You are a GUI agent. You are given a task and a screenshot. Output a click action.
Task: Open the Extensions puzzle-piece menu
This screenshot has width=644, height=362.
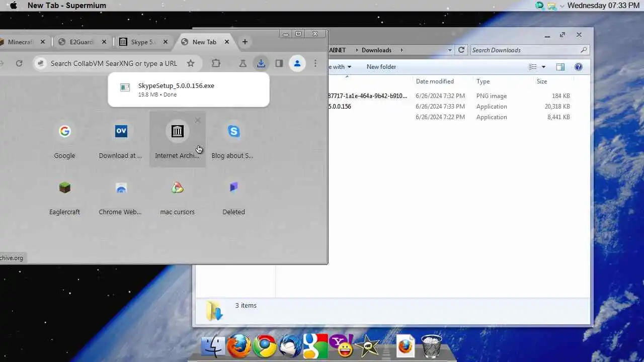click(x=216, y=63)
